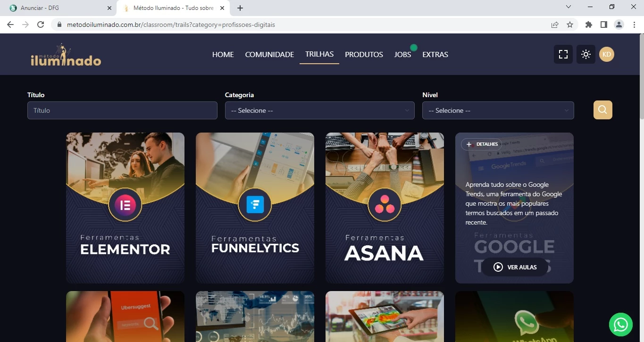Open the WhatsApp course thumbnail
This screenshot has width=644, height=342.
tap(514, 317)
